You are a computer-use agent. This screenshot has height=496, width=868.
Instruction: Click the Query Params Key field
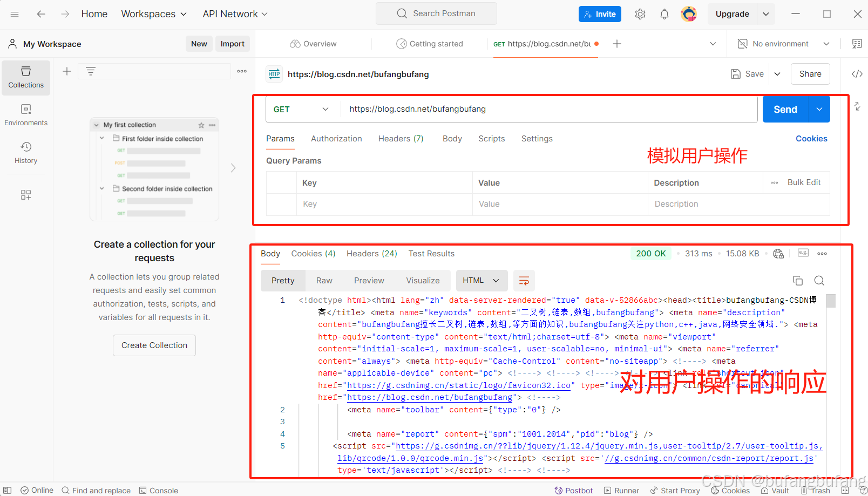384,204
